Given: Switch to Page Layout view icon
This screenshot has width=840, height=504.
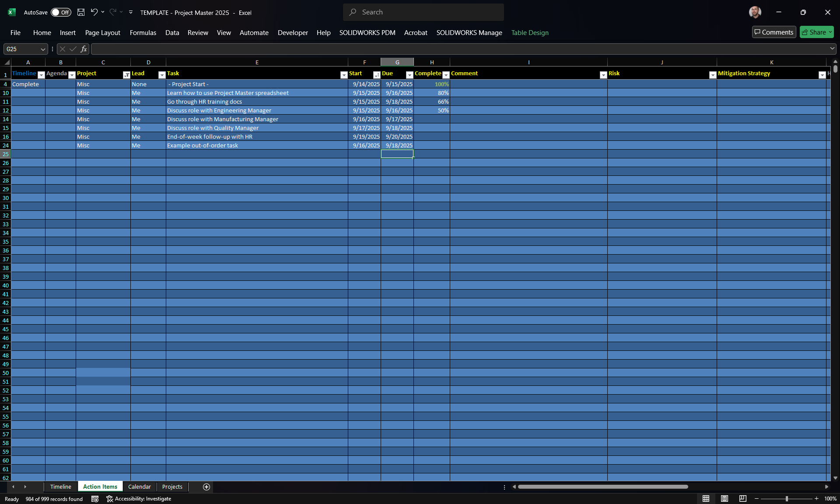Looking at the screenshot, I should click(x=724, y=499).
